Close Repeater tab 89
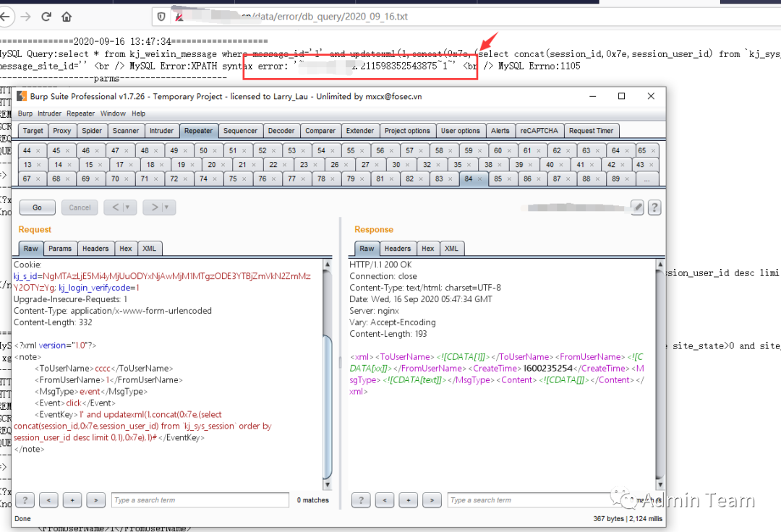781x532 pixels. [627, 179]
